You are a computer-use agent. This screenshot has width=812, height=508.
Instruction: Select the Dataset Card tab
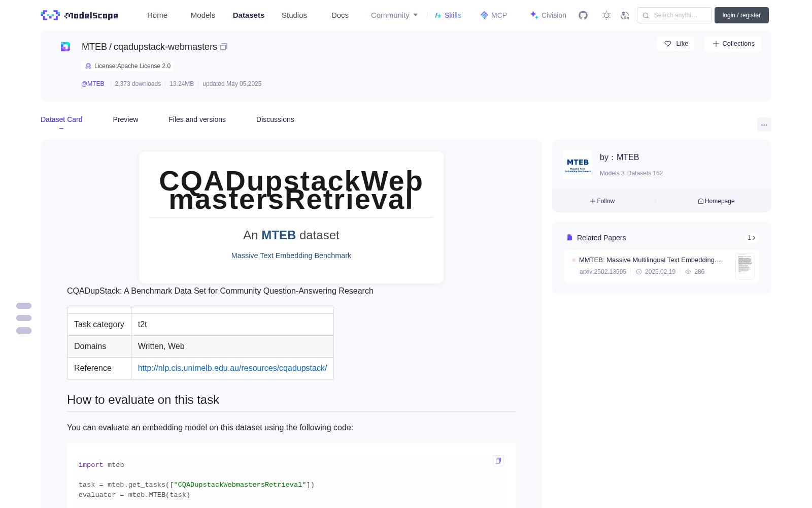61,119
